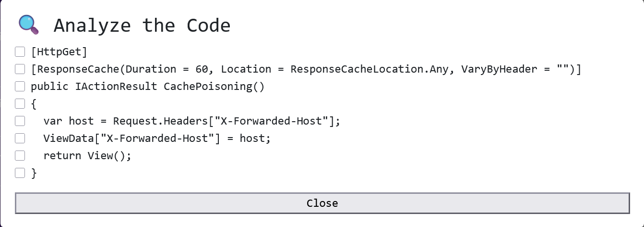Viewport: 644px width, 227px height.
Task: Mark the var host assignment checkbox
Action: coord(20,121)
